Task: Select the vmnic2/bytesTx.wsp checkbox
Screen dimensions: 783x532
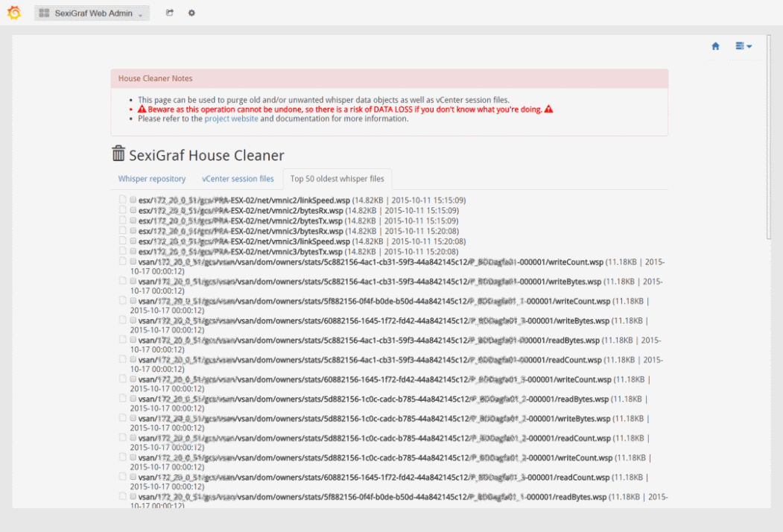Action: pyautogui.click(x=133, y=221)
